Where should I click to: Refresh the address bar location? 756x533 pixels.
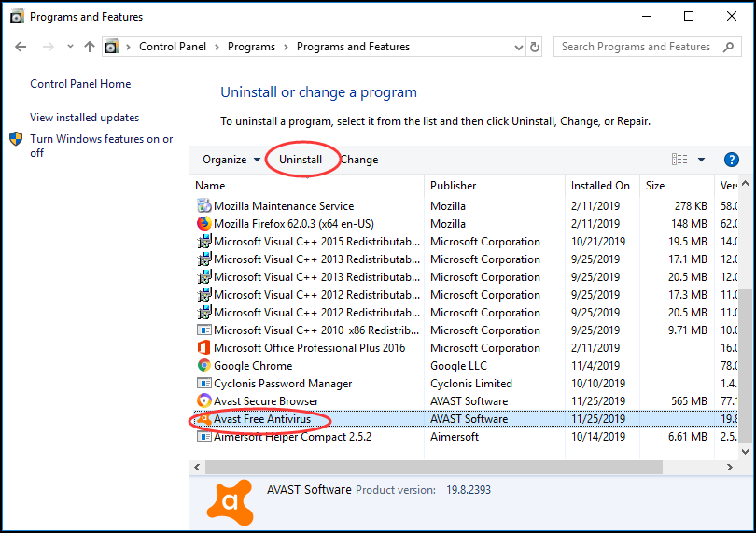(x=535, y=47)
